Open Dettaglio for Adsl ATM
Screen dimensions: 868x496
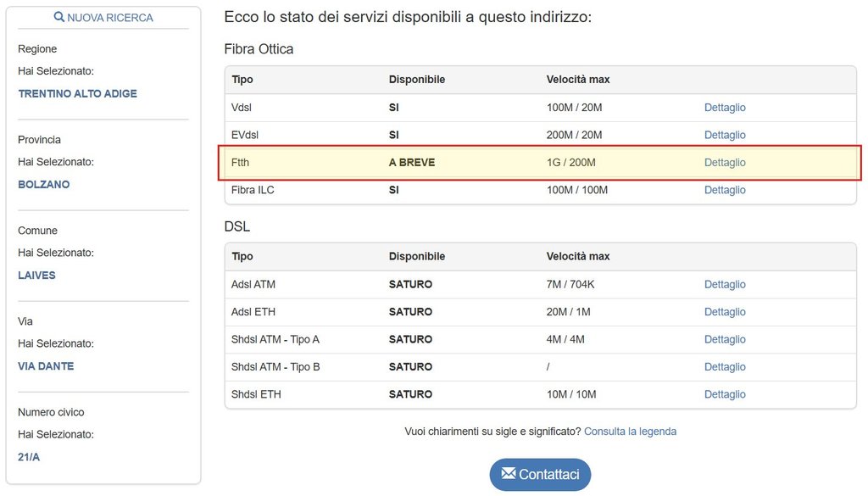[x=725, y=285]
